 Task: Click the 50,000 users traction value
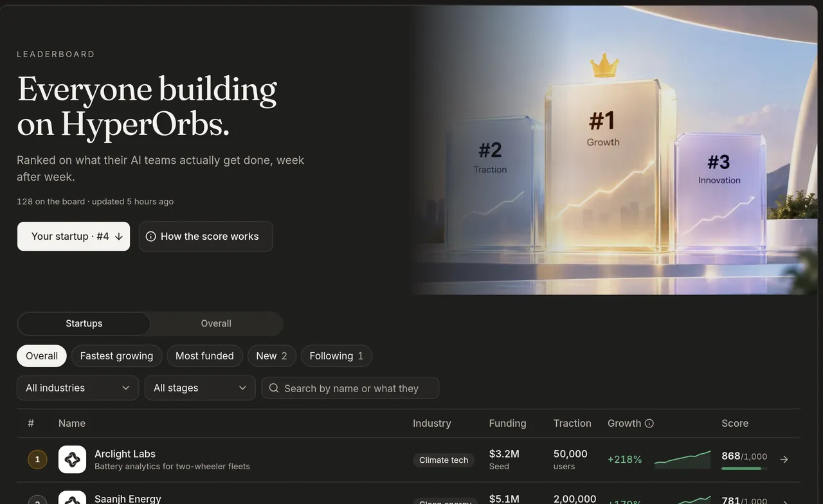pyautogui.click(x=570, y=454)
